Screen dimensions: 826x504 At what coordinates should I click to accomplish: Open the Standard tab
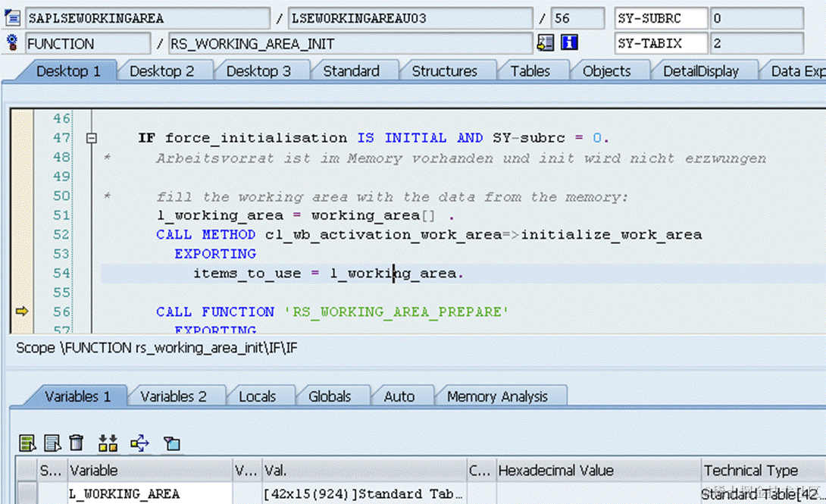[351, 71]
